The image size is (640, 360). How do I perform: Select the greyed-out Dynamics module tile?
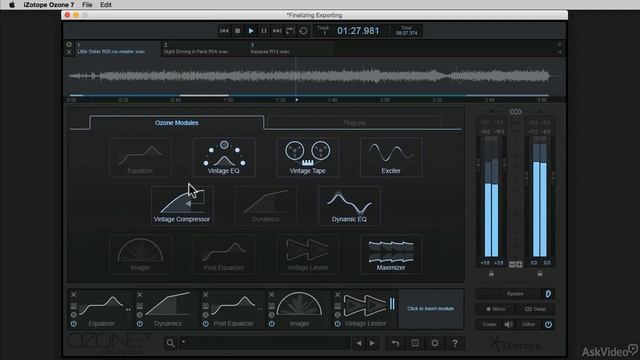point(266,206)
